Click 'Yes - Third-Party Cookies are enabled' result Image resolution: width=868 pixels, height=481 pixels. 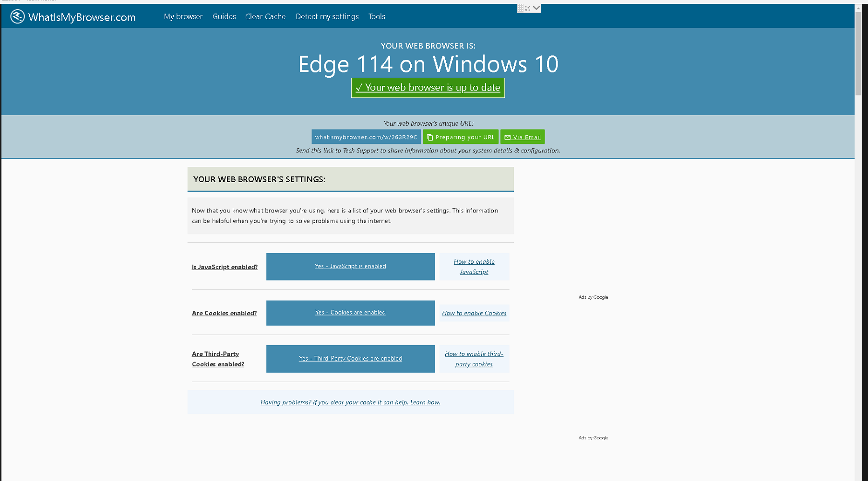[x=350, y=359]
